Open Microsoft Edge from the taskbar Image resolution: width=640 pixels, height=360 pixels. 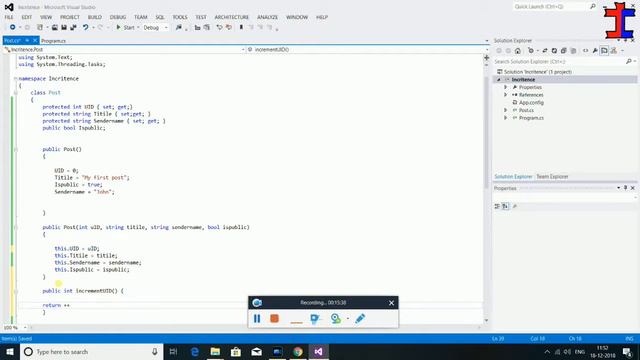195,351
